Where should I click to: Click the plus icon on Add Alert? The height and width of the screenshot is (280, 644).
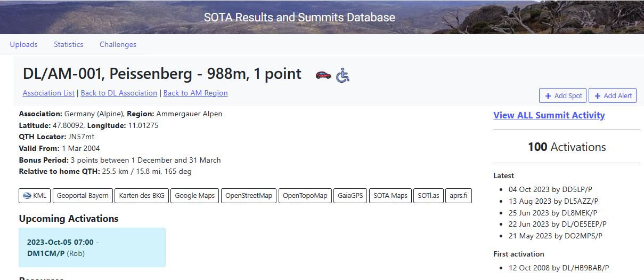[x=597, y=96]
